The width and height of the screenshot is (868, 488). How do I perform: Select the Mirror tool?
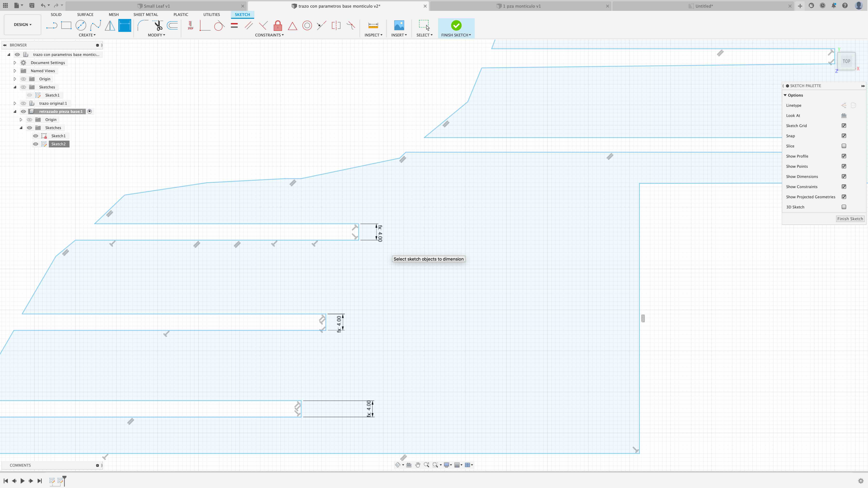[110, 26]
